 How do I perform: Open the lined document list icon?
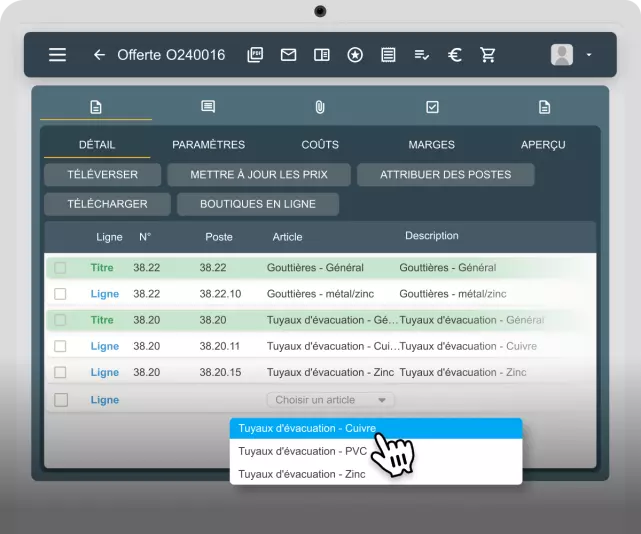[x=388, y=55]
